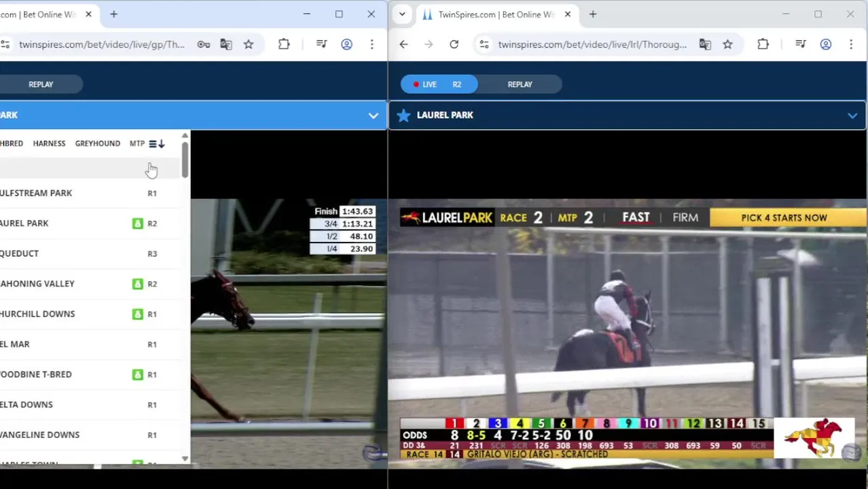
Task: Click the Laurel Park live video feed
Action: pos(628,333)
